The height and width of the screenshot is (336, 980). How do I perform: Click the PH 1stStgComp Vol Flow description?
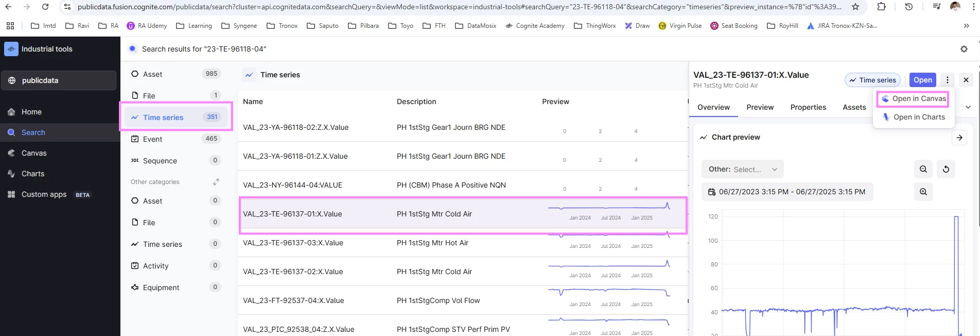(438, 300)
